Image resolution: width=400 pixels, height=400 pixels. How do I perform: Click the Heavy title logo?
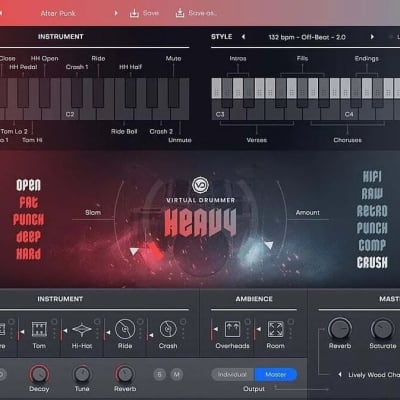click(x=200, y=222)
